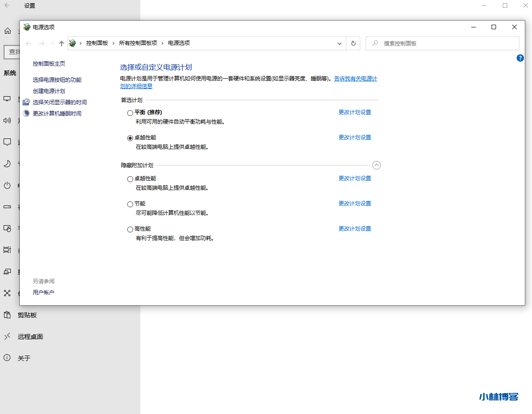Select the 高性能 power plan radio button
532x414 pixels.
tap(130, 229)
